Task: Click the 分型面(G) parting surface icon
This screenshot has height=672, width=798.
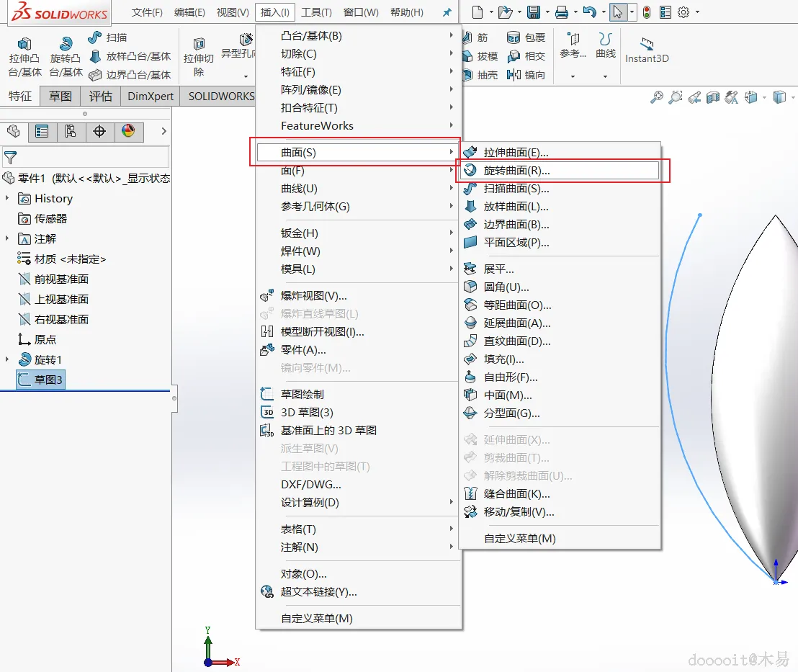Action: click(470, 413)
